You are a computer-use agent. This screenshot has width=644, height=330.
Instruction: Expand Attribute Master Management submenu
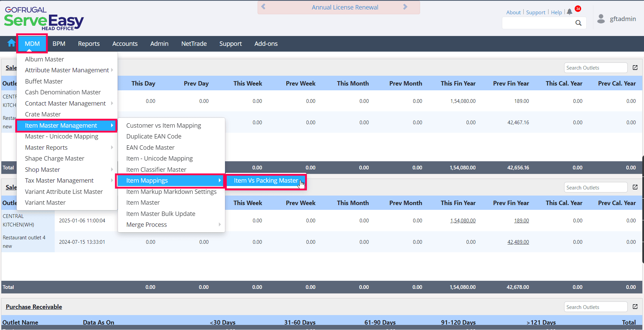pos(67,70)
